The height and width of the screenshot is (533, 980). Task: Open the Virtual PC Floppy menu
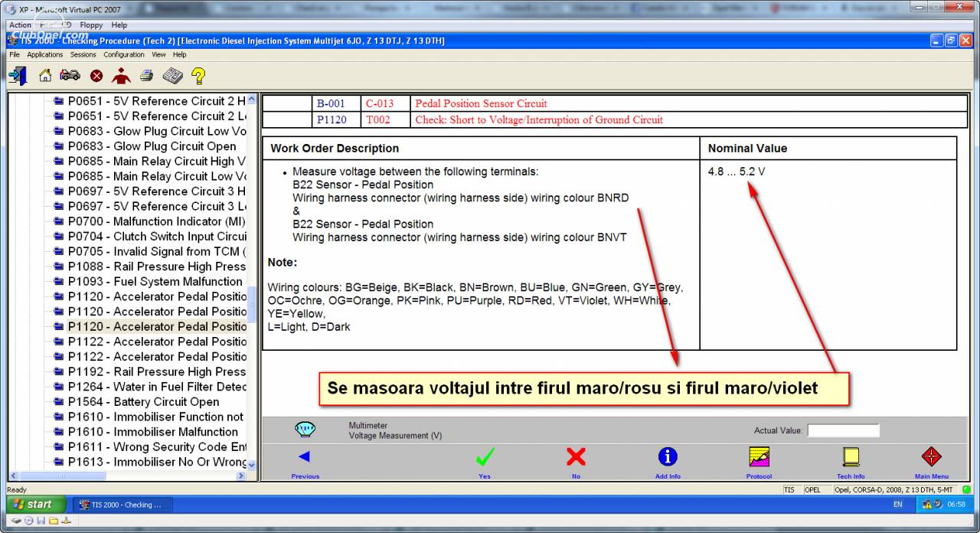tap(91, 25)
